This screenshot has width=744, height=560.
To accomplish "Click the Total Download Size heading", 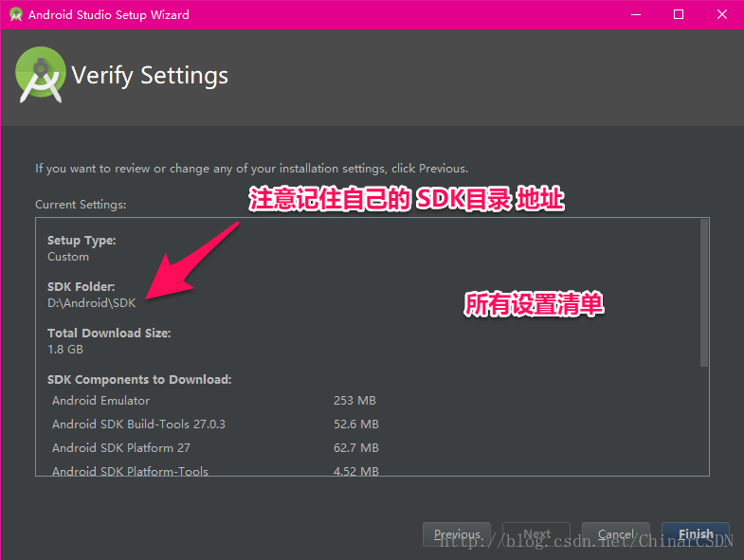I will 109,334.
